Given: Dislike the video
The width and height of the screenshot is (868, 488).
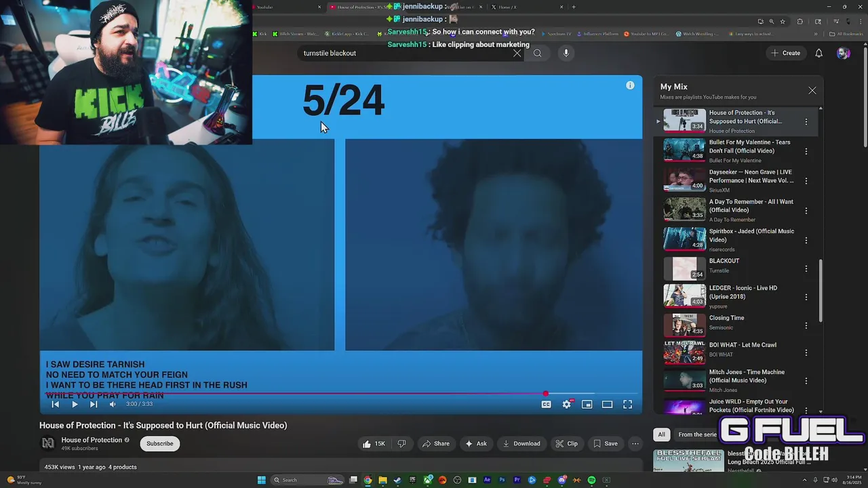Looking at the screenshot, I should 401,444.
